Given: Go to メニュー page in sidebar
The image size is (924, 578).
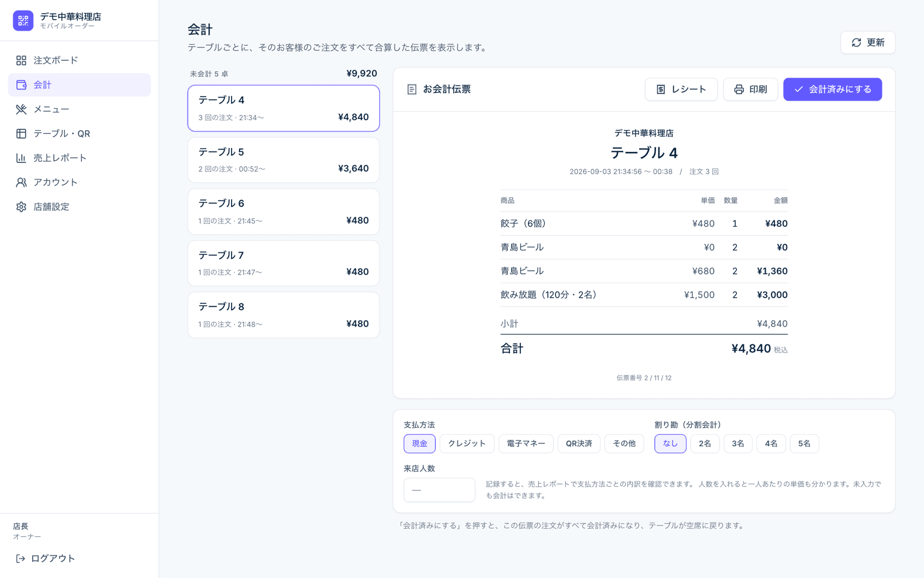Looking at the screenshot, I should click(x=80, y=109).
